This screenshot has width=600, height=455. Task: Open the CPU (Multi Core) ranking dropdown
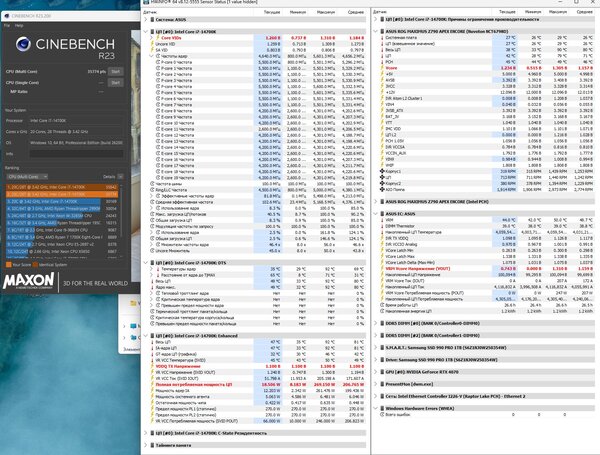click(27, 176)
